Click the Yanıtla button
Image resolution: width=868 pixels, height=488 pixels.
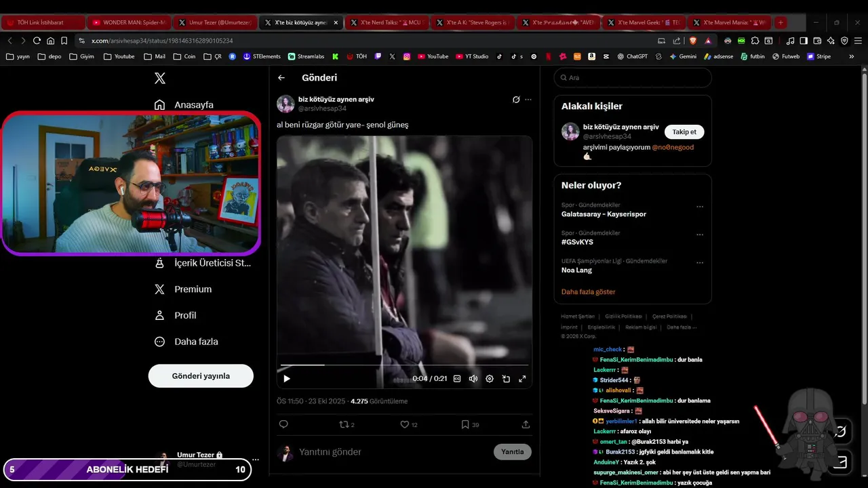coord(513,452)
